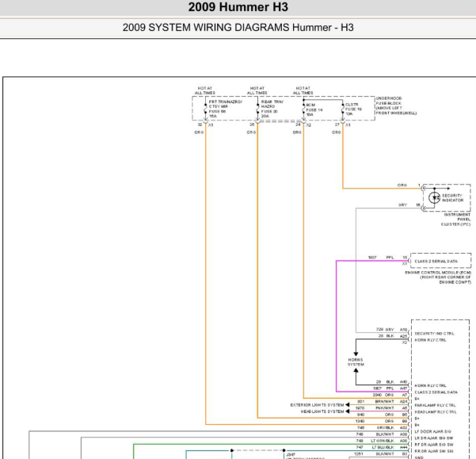Image resolution: width=476 pixels, height=459 pixels.
Task: Click the "SECURITY IND CTRL" pin label
Action: point(434,334)
